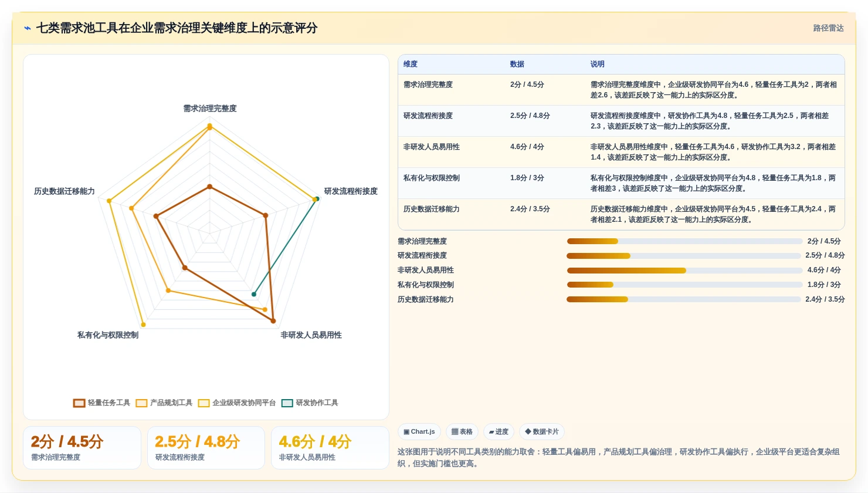The image size is (868, 493).
Task: Click the 需求治理完整度 progress bar
Action: coord(684,241)
